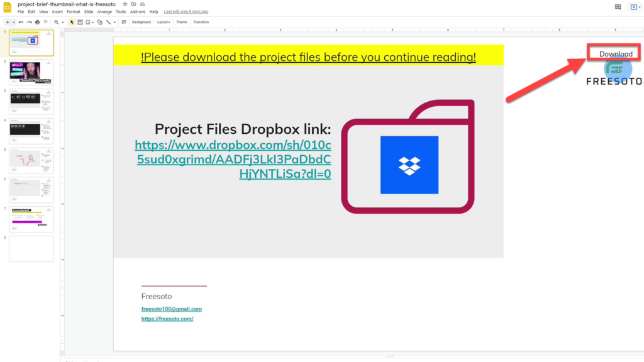
Task: Select slide 2 thumbnail with MULTI text
Action: (31, 72)
